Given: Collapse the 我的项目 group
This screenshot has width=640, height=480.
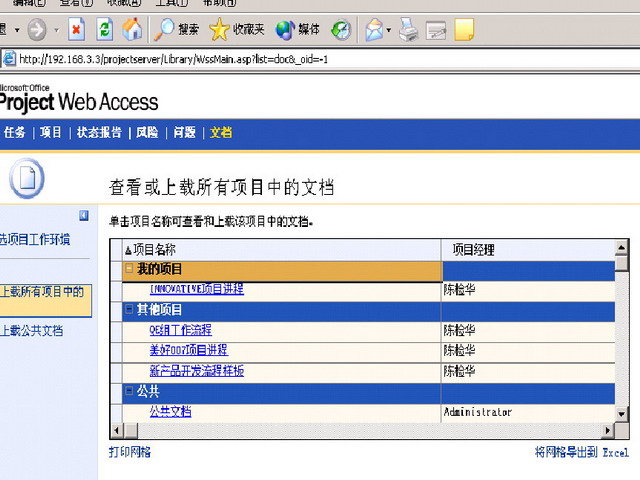Looking at the screenshot, I should pyautogui.click(x=129, y=268).
